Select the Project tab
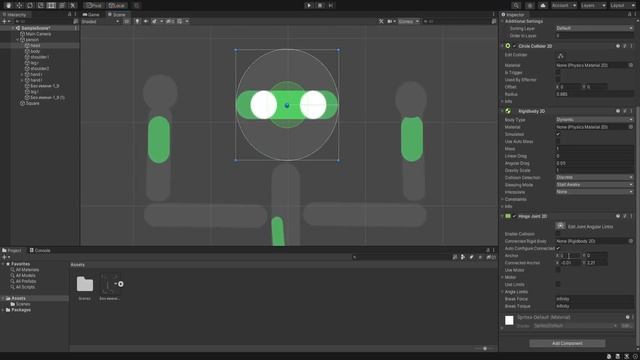The height and width of the screenshot is (360, 640). tap(12, 250)
